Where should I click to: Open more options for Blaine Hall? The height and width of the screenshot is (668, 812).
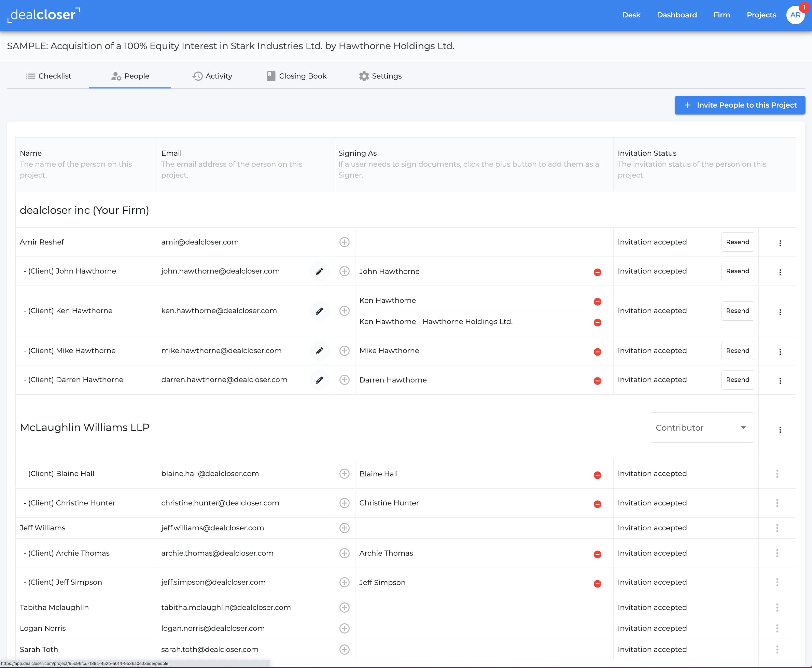click(777, 474)
